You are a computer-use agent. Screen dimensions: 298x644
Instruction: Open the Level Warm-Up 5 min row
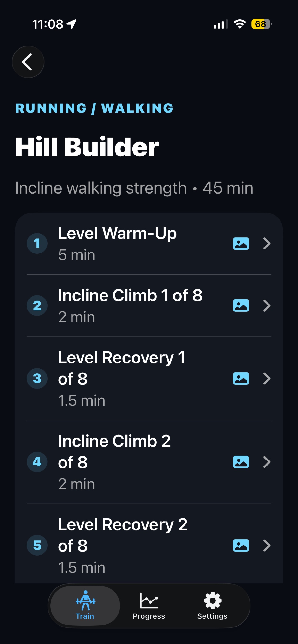point(149,243)
